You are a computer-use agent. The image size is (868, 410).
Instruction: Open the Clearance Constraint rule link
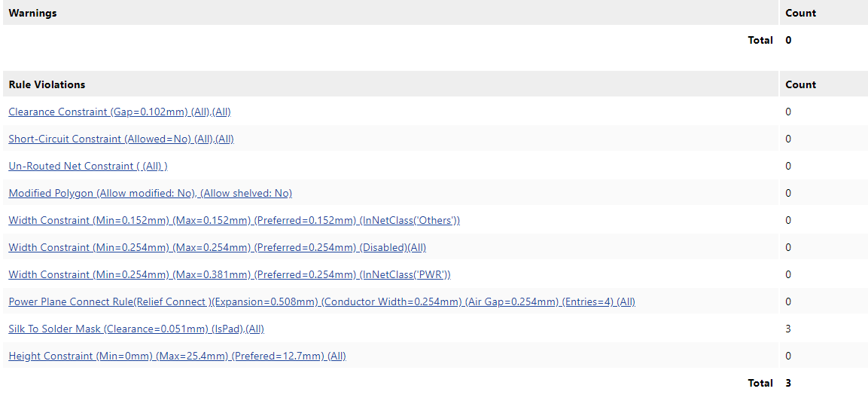[x=119, y=112]
